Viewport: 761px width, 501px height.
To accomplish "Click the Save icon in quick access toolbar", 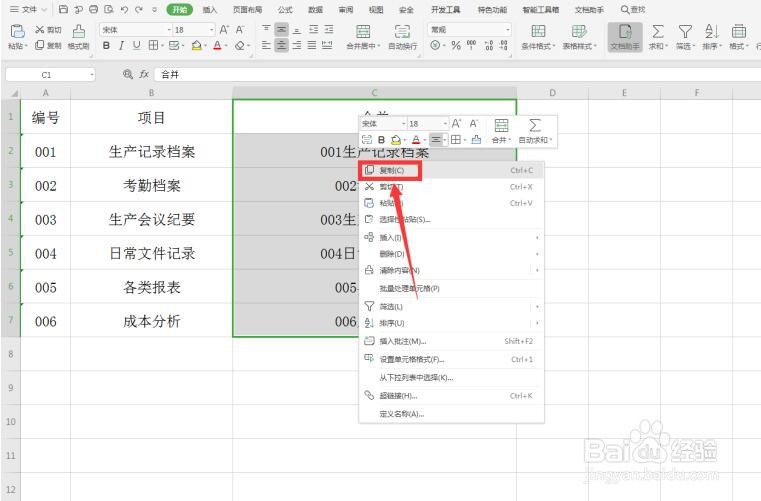I will 63,9.
